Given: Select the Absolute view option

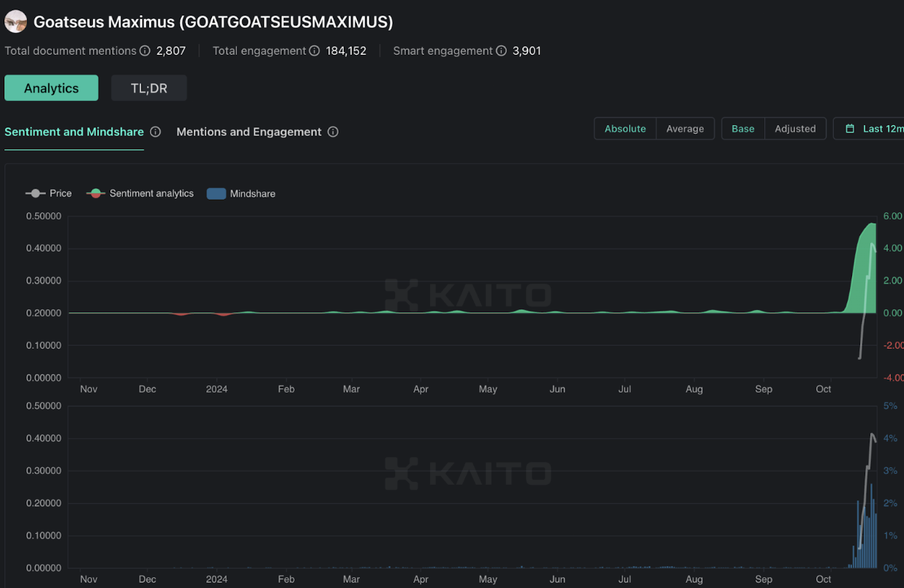Looking at the screenshot, I should point(625,129).
